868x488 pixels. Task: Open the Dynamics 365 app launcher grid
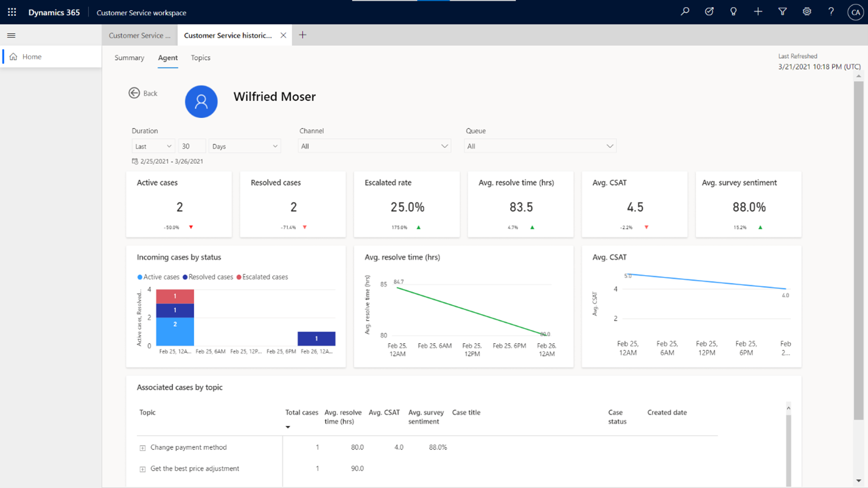click(x=12, y=12)
